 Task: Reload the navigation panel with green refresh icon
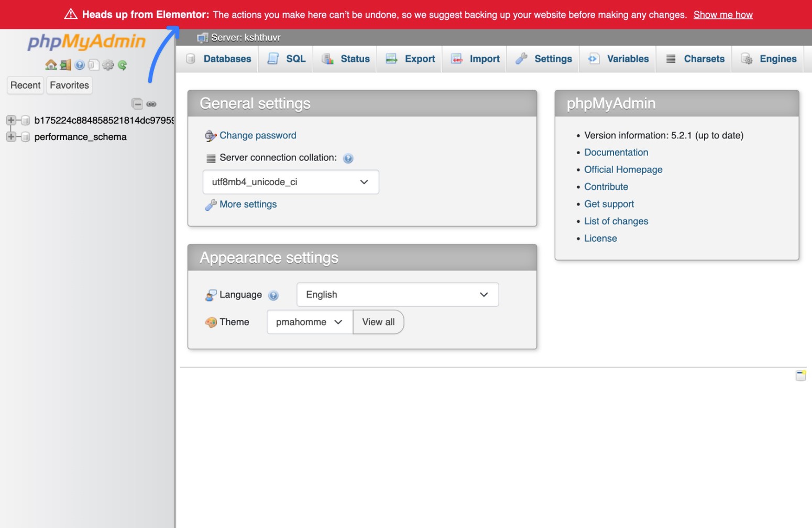point(122,65)
